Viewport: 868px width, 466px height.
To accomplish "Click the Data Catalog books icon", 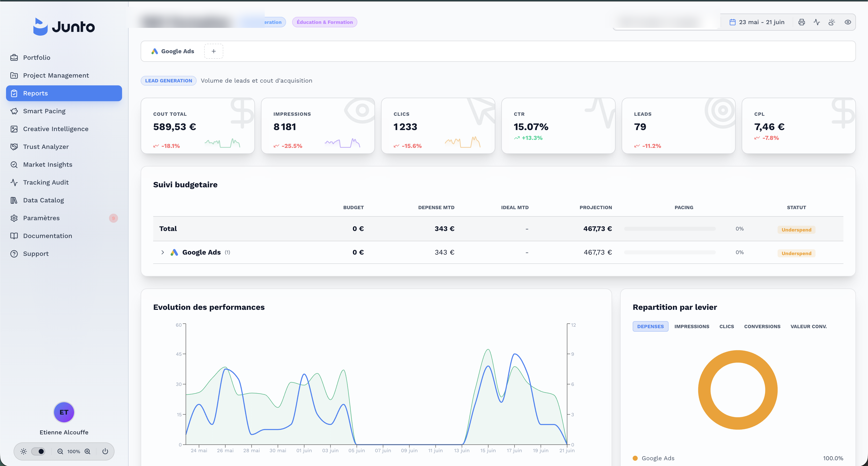I will point(14,200).
